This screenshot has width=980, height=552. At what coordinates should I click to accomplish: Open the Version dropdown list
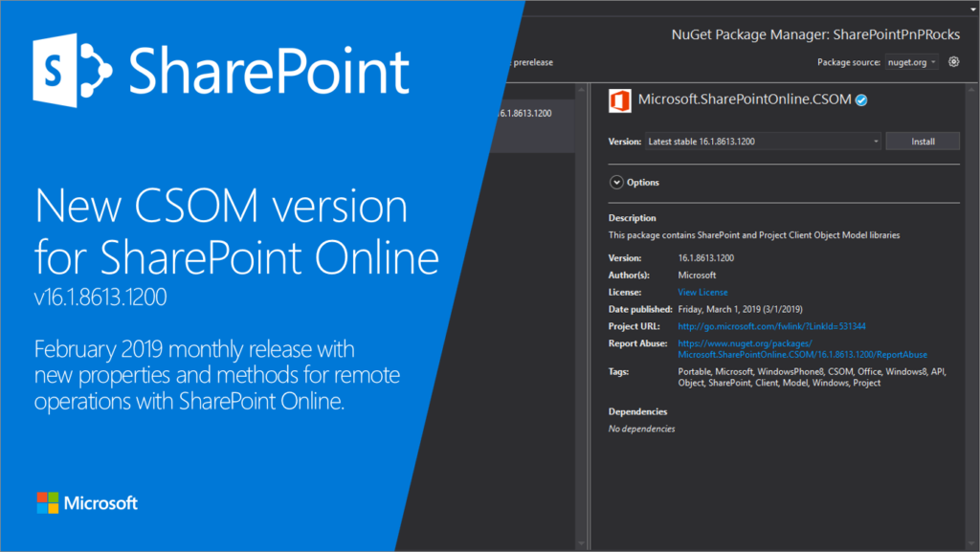coord(763,142)
